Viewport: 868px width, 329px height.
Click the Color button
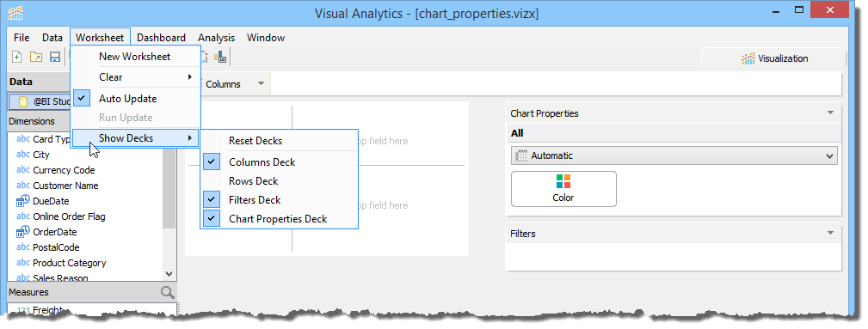coord(563,189)
